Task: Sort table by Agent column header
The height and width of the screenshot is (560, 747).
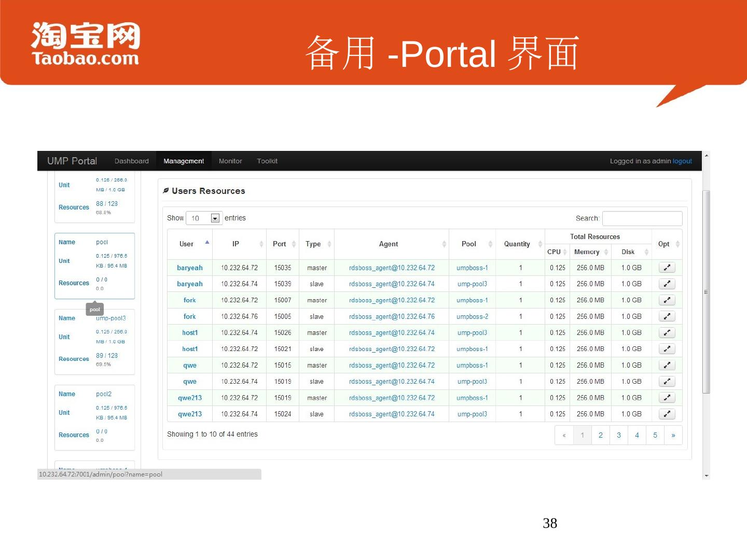Action: [x=389, y=244]
